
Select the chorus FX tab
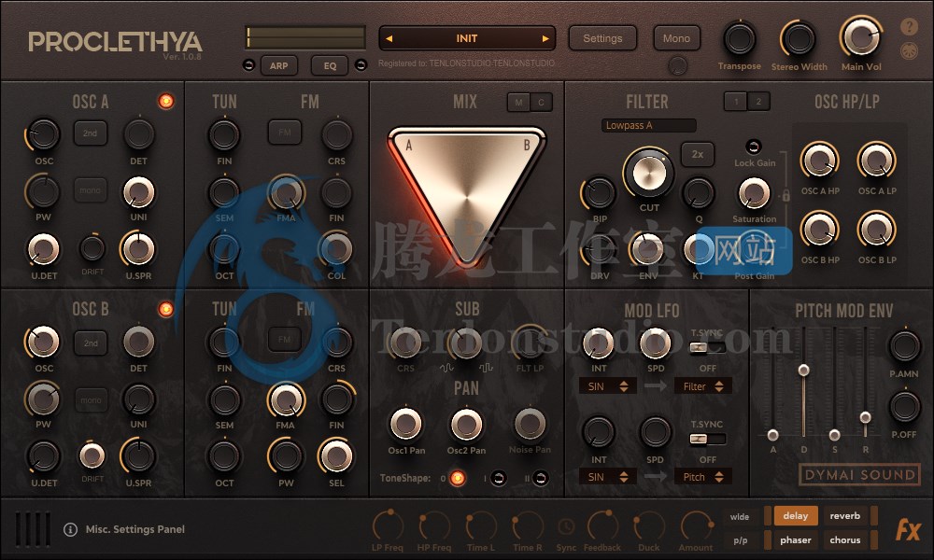[x=844, y=539]
